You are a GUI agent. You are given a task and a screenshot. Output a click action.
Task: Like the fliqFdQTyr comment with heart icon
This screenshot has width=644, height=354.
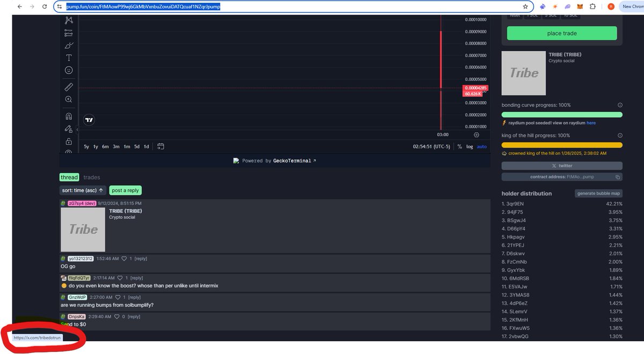(120, 278)
